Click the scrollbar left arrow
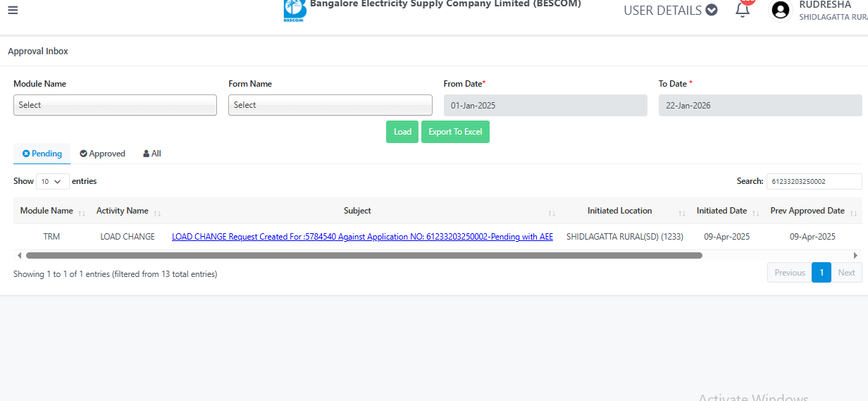The width and height of the screenshot is (868, 401). 19,255
